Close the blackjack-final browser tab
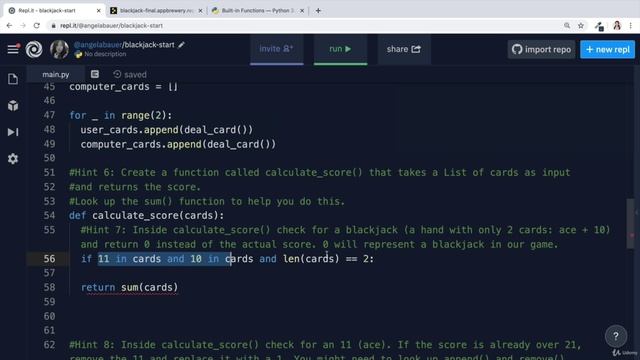Viewport: 640px width, 360px height. tap(200, 11)
